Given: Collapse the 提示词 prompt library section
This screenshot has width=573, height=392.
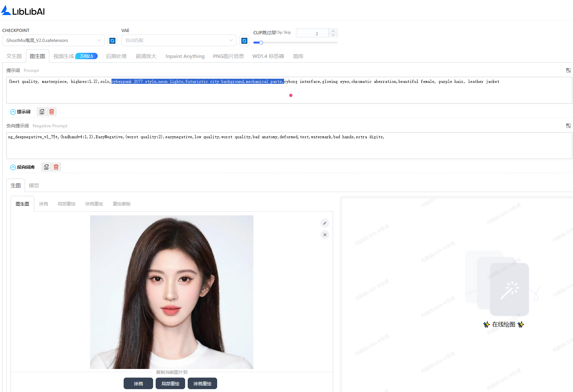Looking at the screenshot, I should (13, 112).
